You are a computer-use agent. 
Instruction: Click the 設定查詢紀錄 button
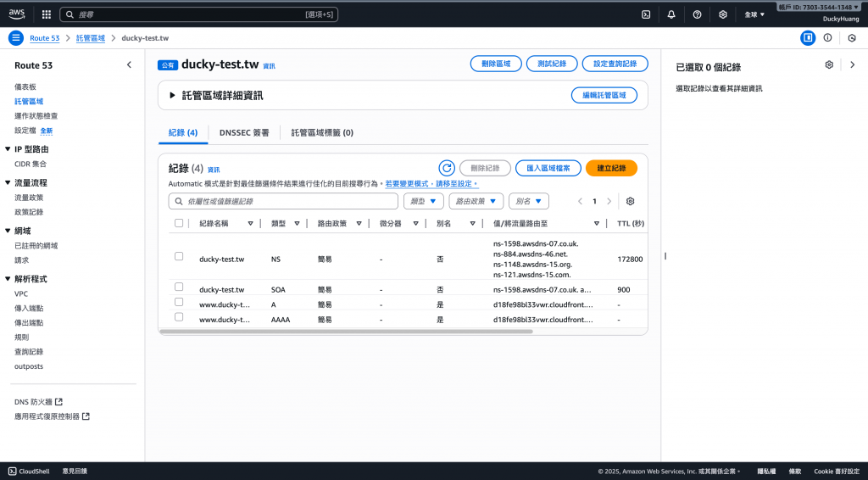[615, 64]
